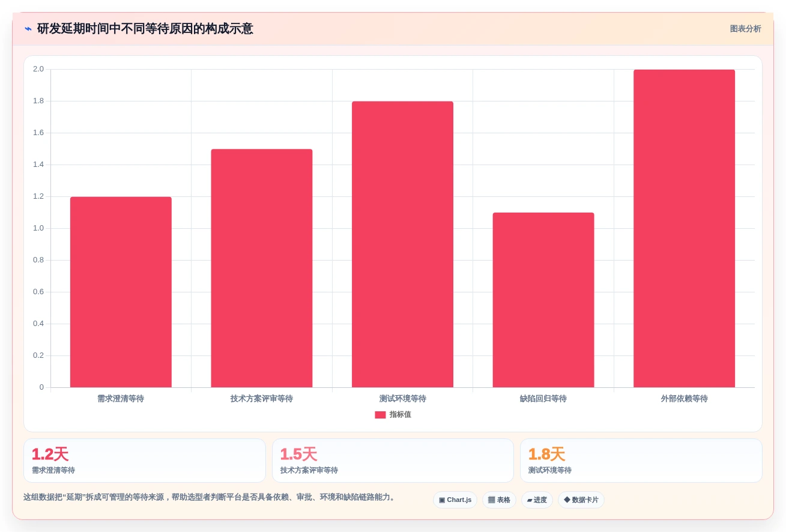
Task: Click the 进度 tag chip
Action: [537, 500]
